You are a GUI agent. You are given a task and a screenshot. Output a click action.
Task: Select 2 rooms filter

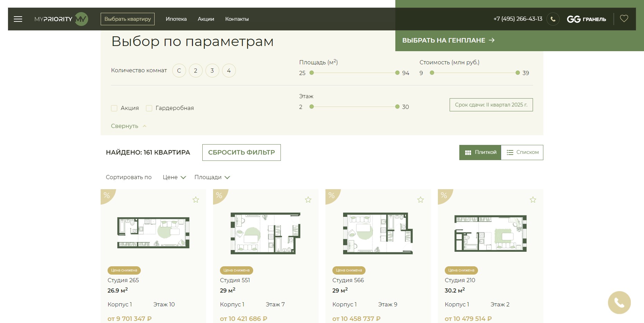click(x=196, y=71)
